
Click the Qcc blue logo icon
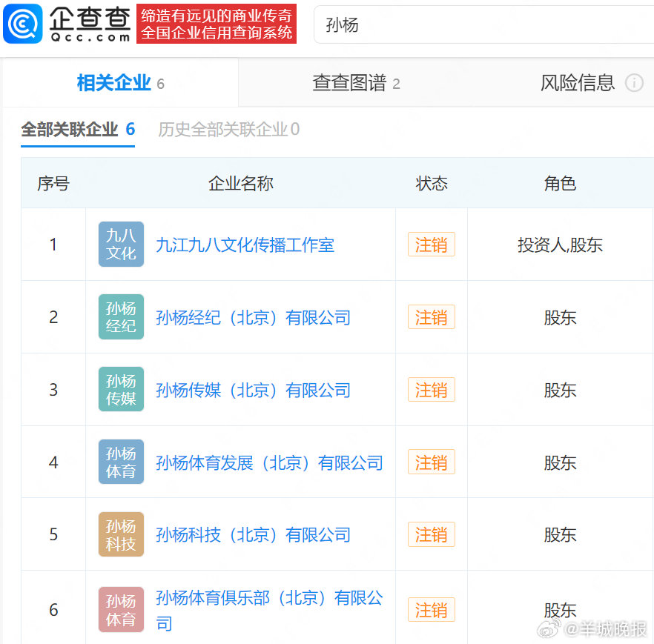click(x=23, y=24)
